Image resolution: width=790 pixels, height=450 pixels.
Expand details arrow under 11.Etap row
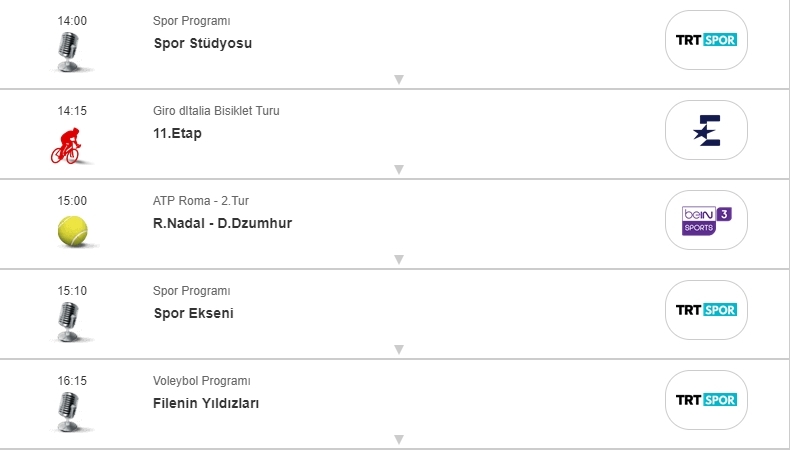click(x=398, y=169)
